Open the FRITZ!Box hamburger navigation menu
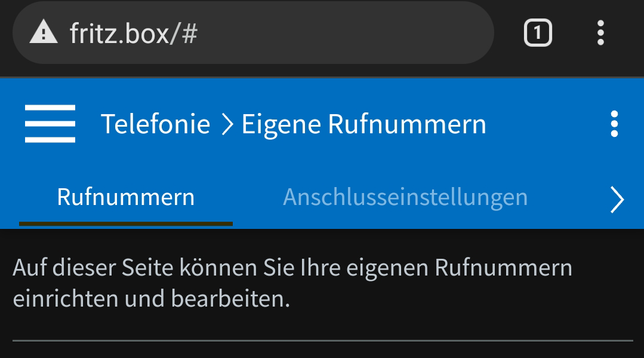The width and height of the screenshot is (644, 358). coord(50,124)
